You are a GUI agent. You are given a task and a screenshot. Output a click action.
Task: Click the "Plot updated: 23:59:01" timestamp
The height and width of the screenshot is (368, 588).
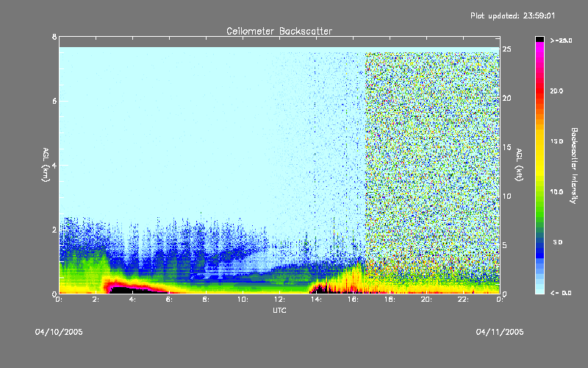[x=512, y=15]
